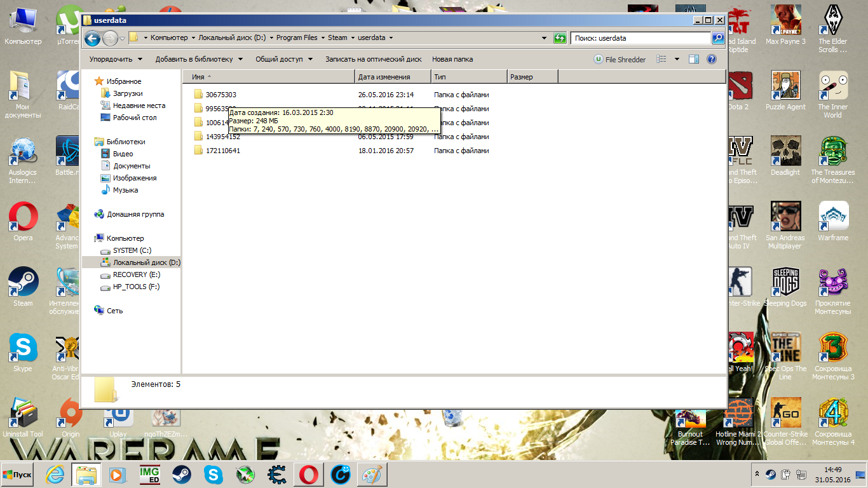The image size is (868, 488).
Task: Sort by the Тип column header
Action: pyautogui.click(x=469, y=77)
